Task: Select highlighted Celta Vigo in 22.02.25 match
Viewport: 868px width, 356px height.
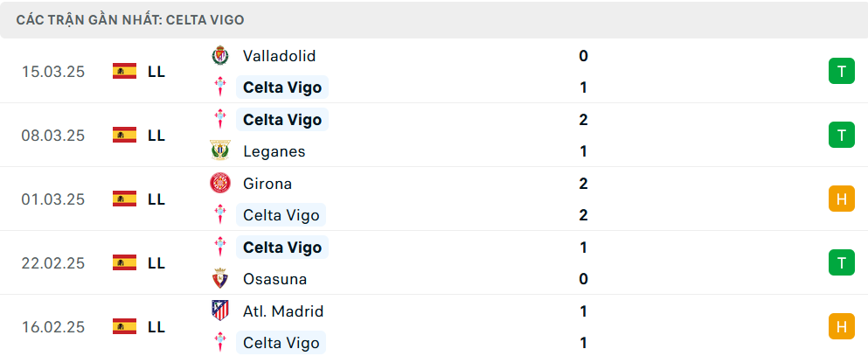Action: [282, 248]
